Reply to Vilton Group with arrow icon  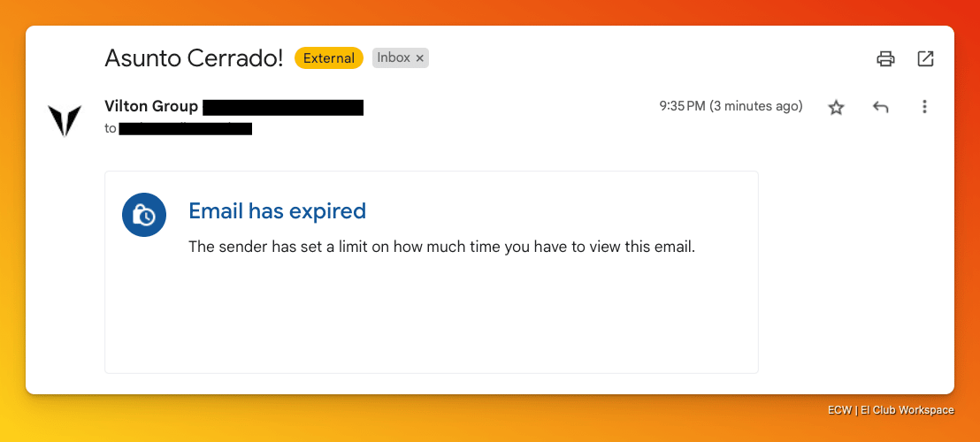point(880,107)
